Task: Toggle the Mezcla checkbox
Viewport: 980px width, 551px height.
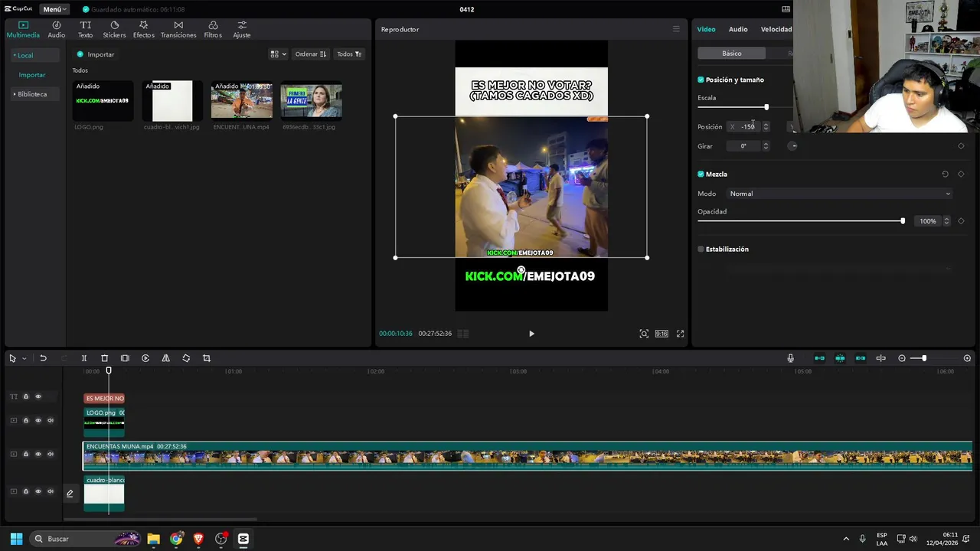Action: coord(701,174)
